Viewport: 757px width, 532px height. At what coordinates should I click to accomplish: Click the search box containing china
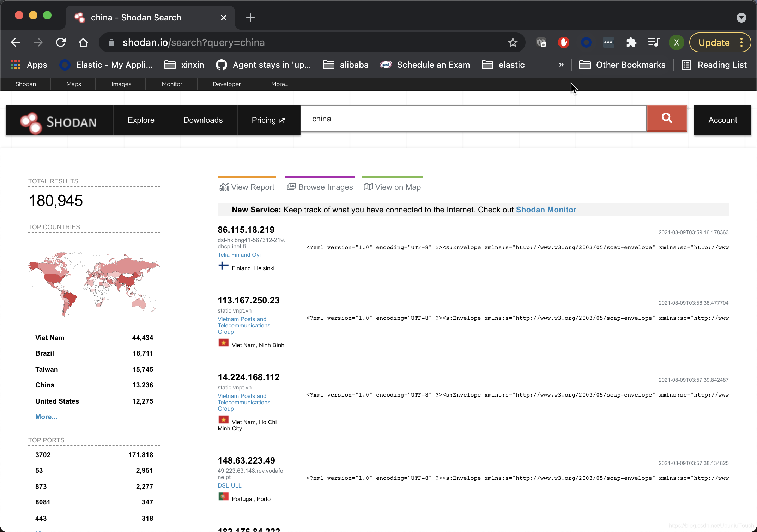[x=473, y=119]
